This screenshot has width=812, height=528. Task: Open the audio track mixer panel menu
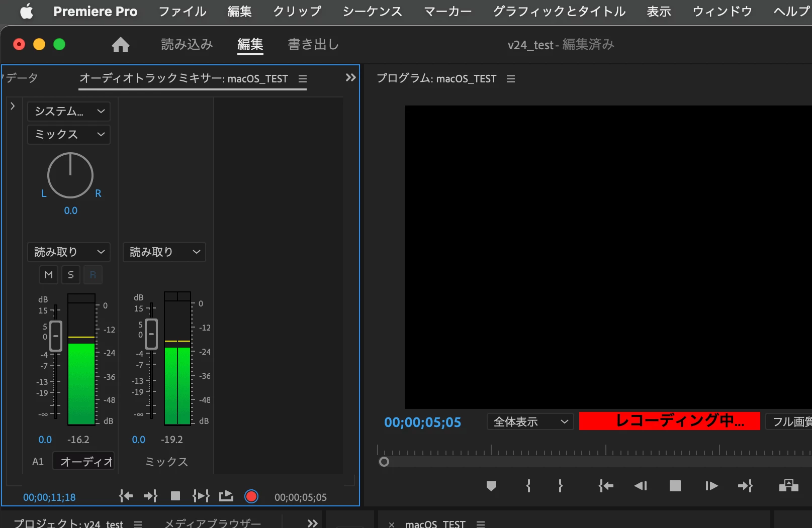click(x=303, y=79)
